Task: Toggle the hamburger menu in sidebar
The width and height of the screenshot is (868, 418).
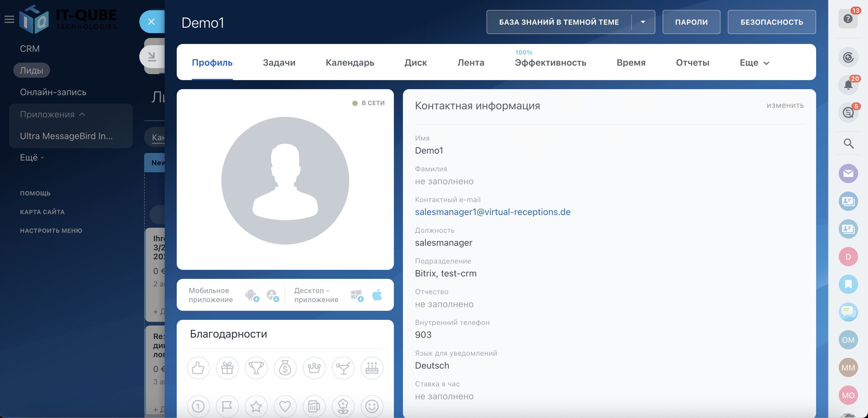Action: click(9, 20)
